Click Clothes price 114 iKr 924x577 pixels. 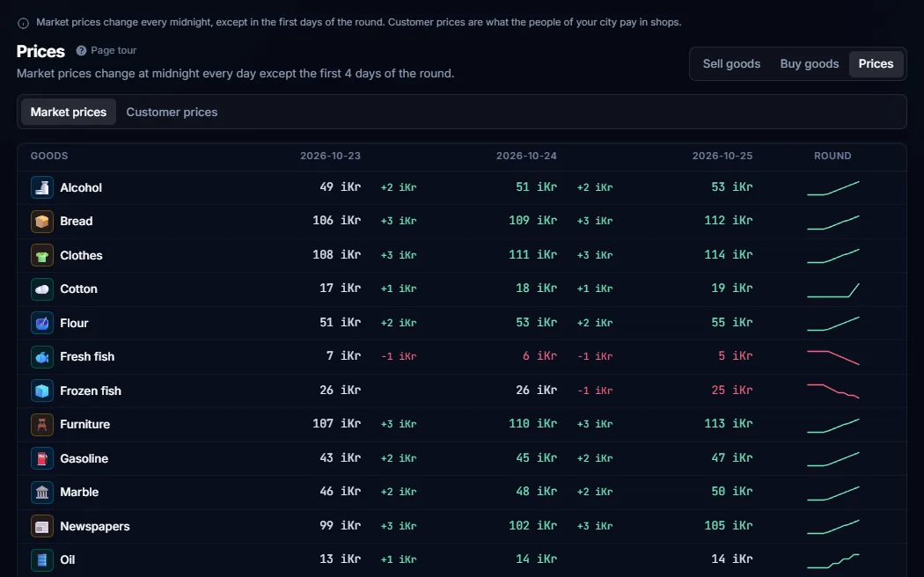729,254
